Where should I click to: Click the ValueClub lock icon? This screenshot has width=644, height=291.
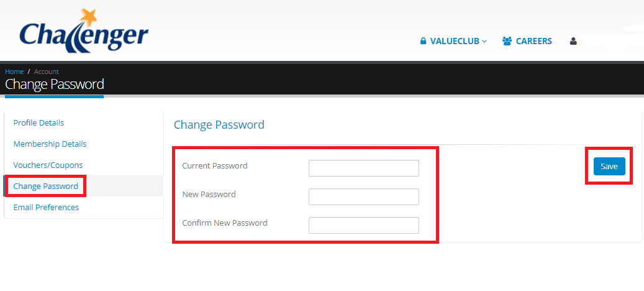[423, 41]
